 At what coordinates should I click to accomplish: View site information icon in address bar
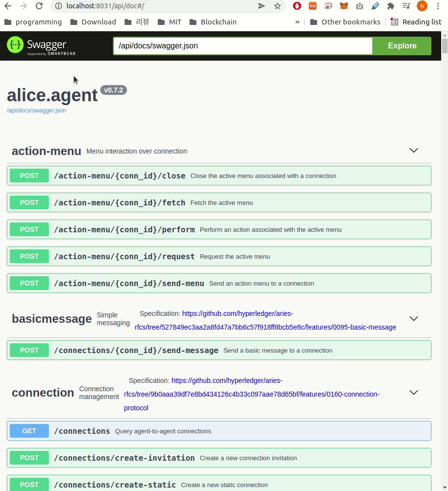(x=59, y=6)
